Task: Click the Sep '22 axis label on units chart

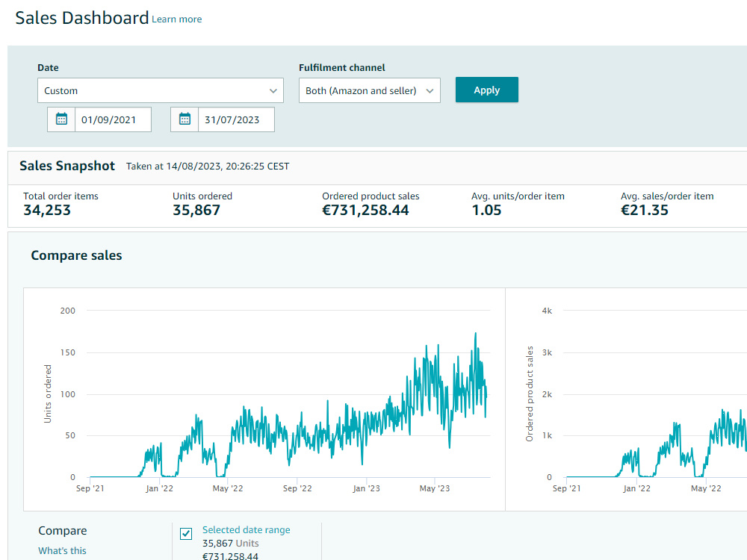Action: 297,488
